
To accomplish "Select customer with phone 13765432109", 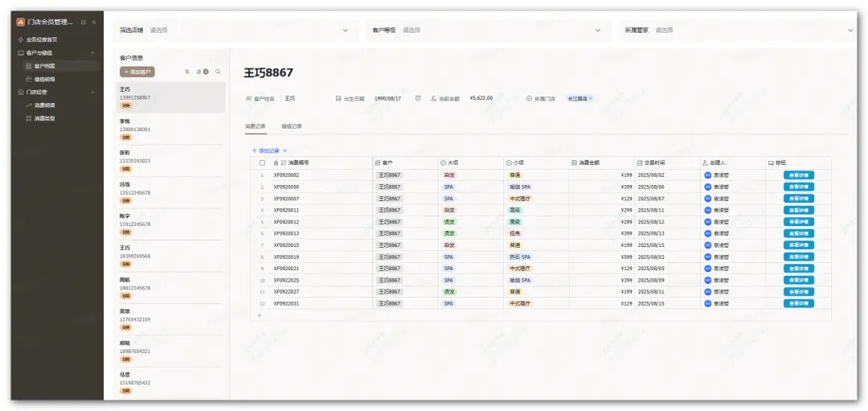I will click(x=170, y=319).
